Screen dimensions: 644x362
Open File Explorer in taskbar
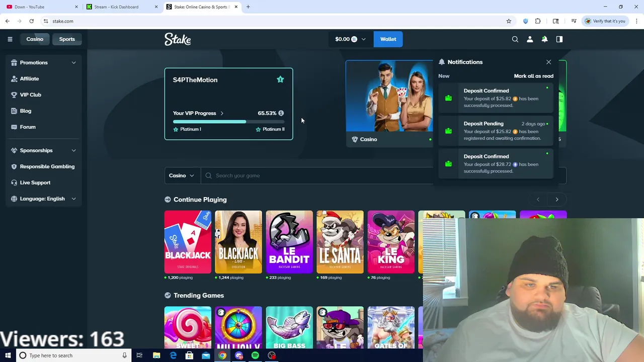tap(156, 355)
